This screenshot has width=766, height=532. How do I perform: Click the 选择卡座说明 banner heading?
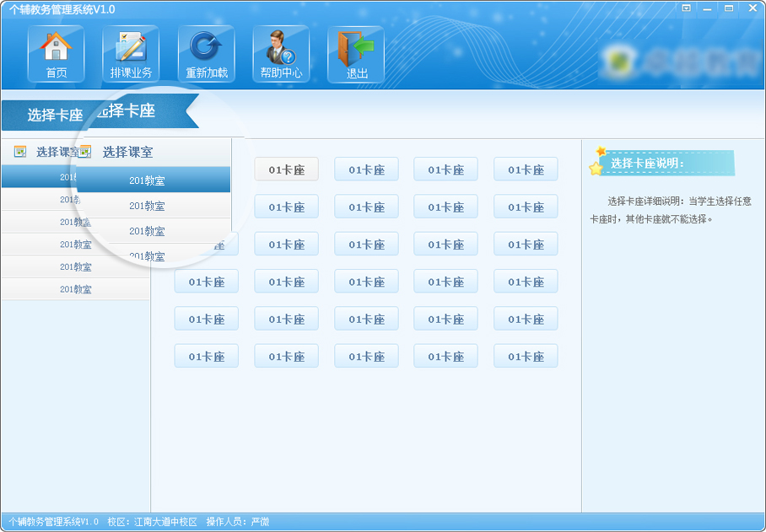(647, 164)
